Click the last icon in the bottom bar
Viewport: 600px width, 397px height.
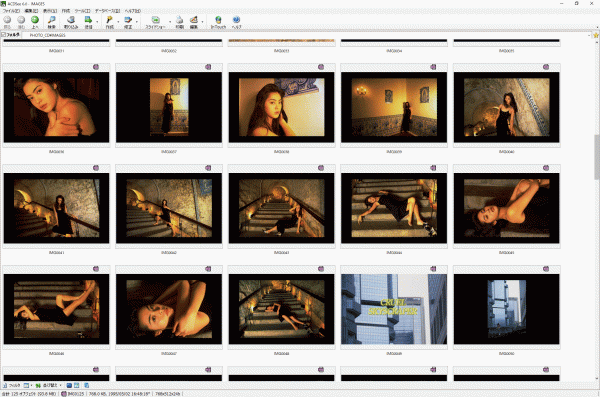[x=86, y=385]
